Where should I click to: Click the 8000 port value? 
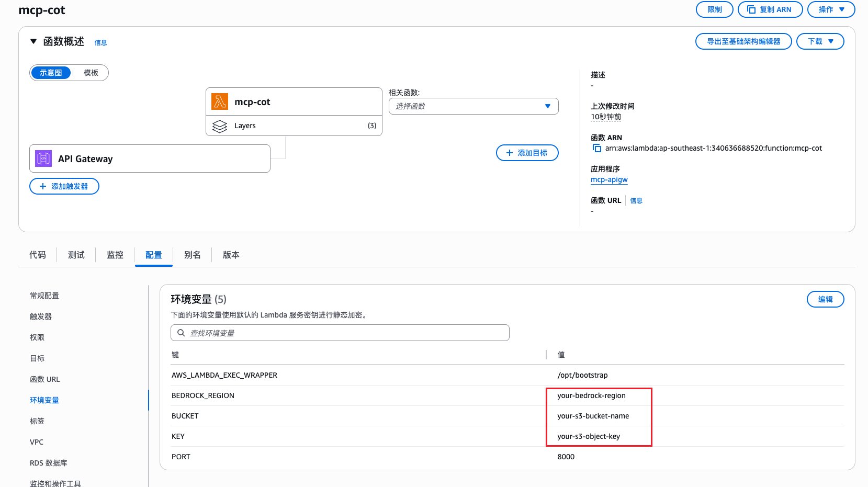point(566,457)
